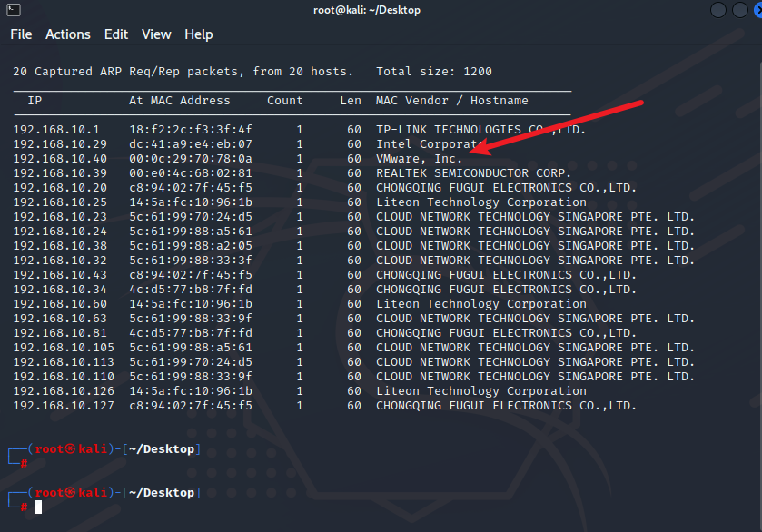The image size is (762, 532).
Task: Select IP address 192.168.10.1
Action: coord(56,130)
